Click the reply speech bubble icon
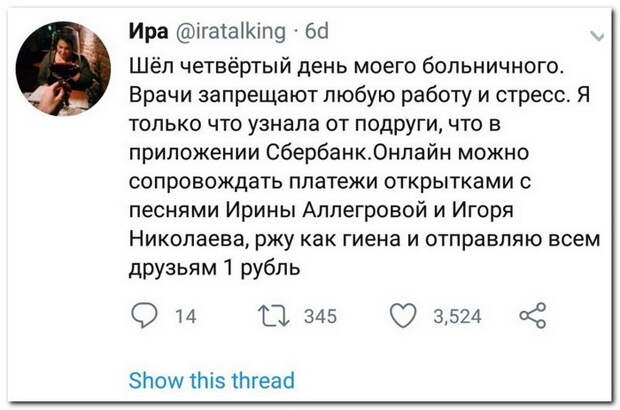The image size is (620, 410). [x=144, y=316]
